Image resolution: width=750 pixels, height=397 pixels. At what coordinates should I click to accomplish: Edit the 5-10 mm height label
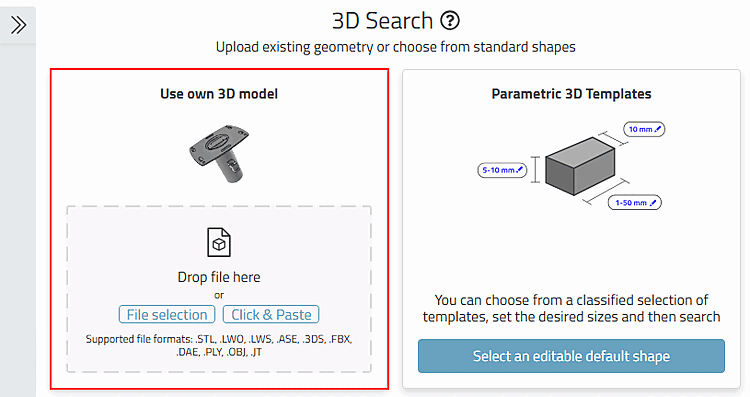pyautogui.click(x=502, y=170)
